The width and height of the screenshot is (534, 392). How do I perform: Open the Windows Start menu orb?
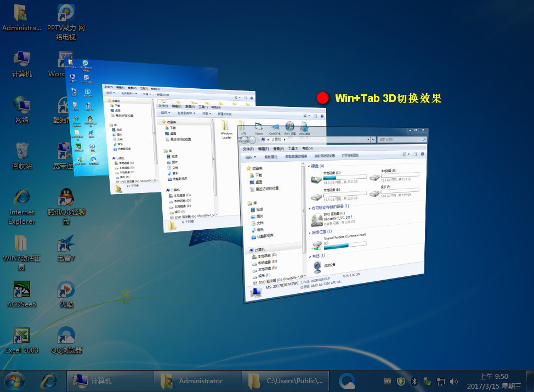[x=14, y=381]
